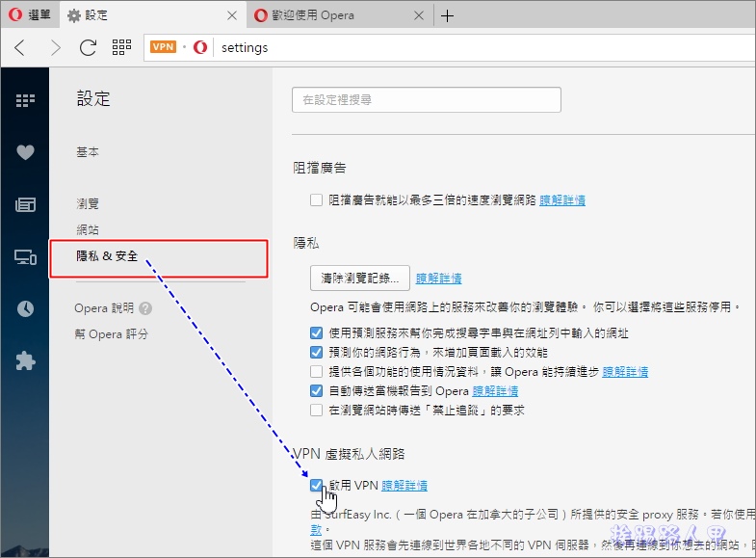756x558 pixels.
Task: Open 瞭解詳情 link next to 啟用 VPN
Action: 404,486
